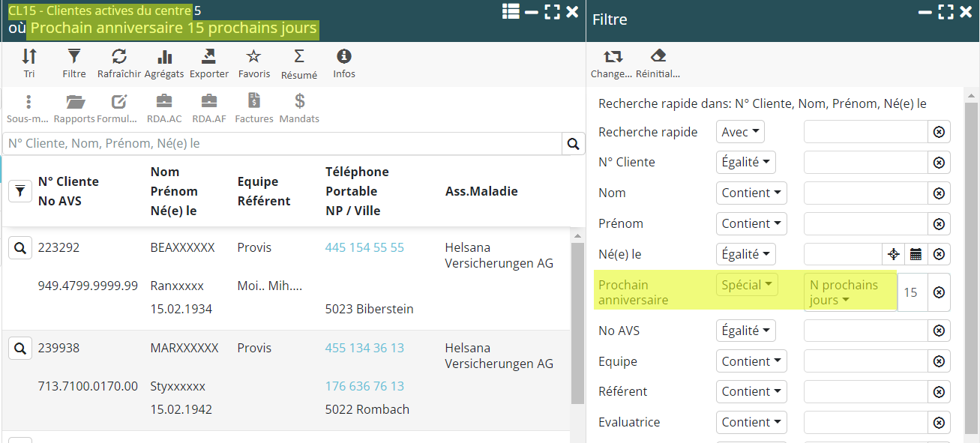Screen dimensions: 980x443
Task: Click the quick search text field
Action: pyautogui.click(x=282, y=144)
